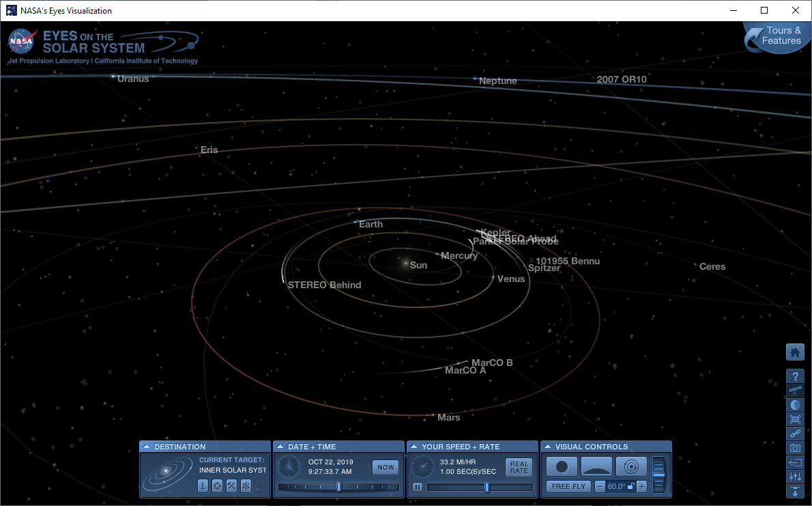Click the crescent moon lighting icon
812x506 pixels.
tap(795, 405)
